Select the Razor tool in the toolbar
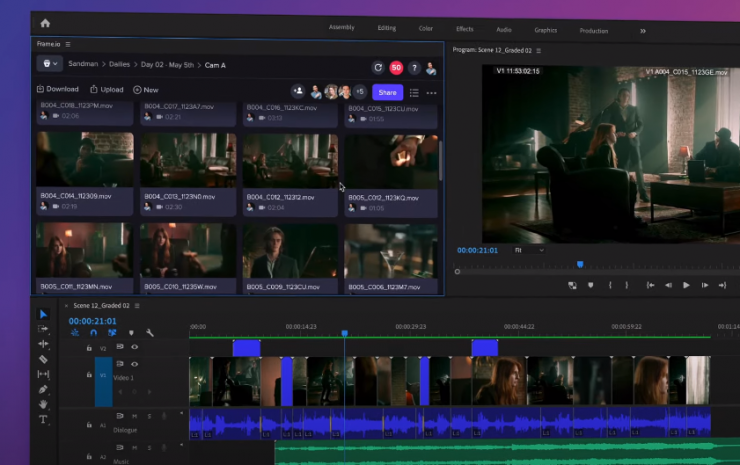 point(43,359)
